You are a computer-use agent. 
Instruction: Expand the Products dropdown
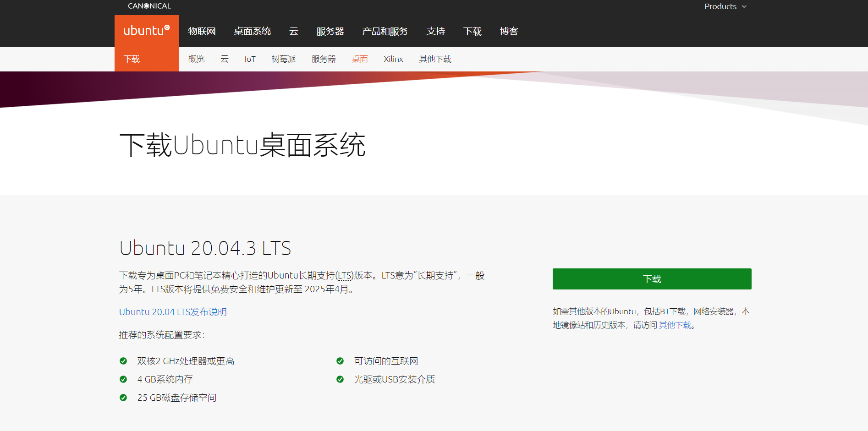725,6
